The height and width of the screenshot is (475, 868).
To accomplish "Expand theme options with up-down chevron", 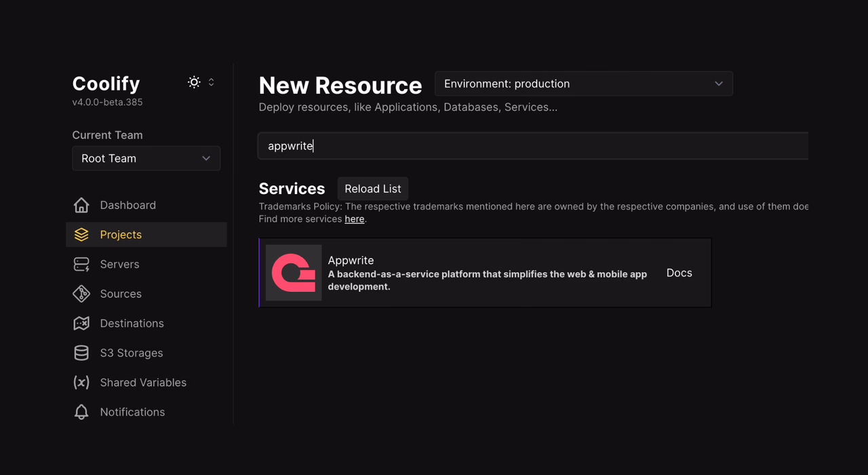I will (x=211, y=82).
